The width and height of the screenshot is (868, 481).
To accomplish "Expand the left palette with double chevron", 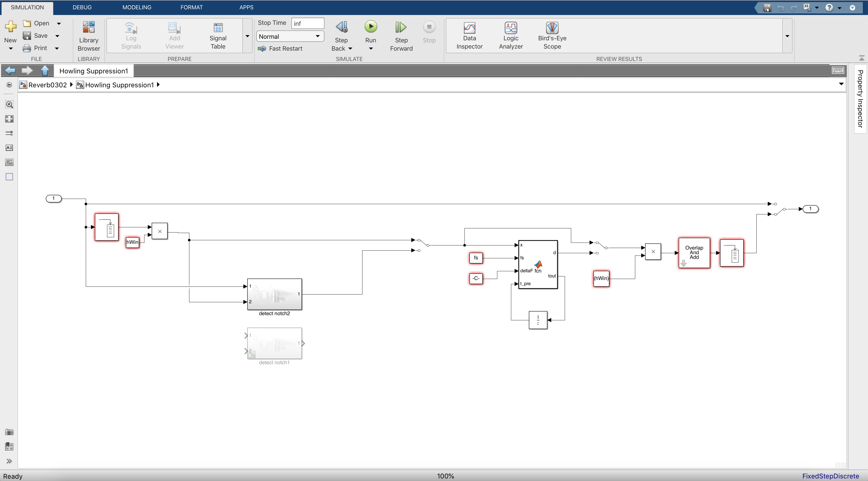I will click(x=9, y=461).
